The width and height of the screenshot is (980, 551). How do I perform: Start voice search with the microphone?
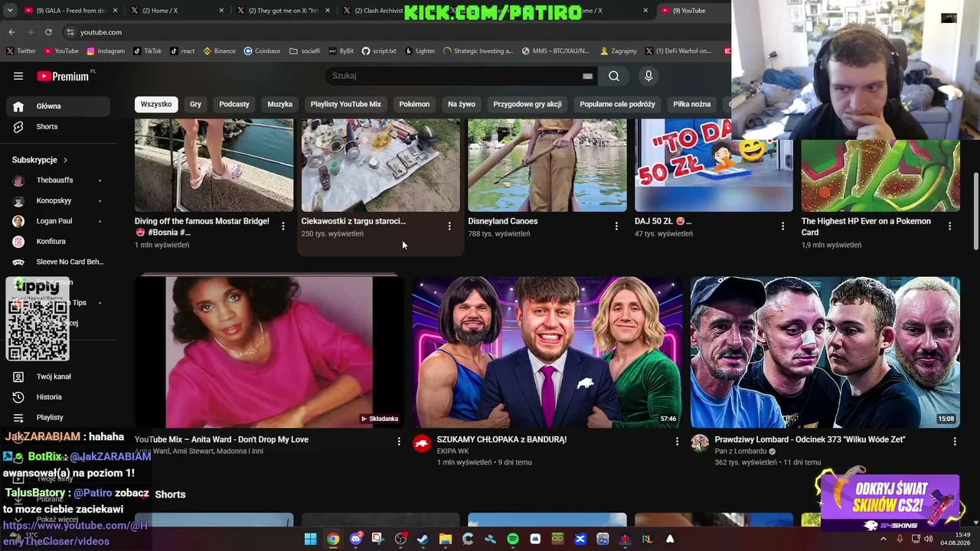(648, 76)
